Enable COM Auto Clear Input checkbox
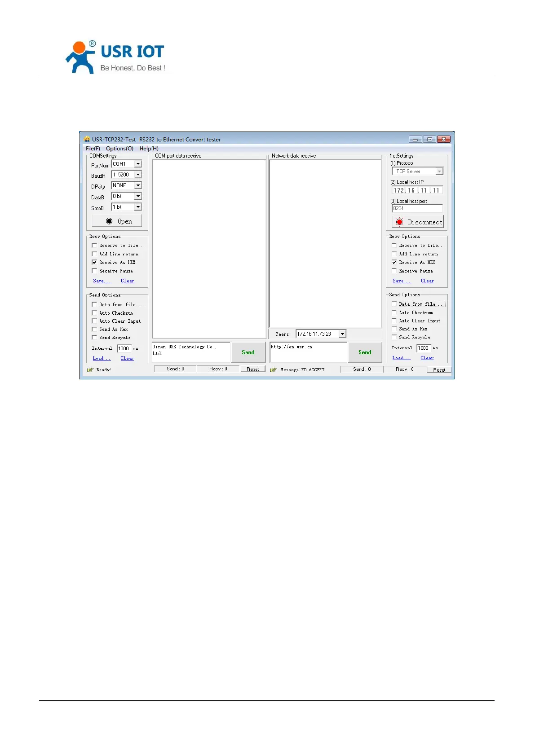Viewport: 535px width, 756px height. coord(94,321)
